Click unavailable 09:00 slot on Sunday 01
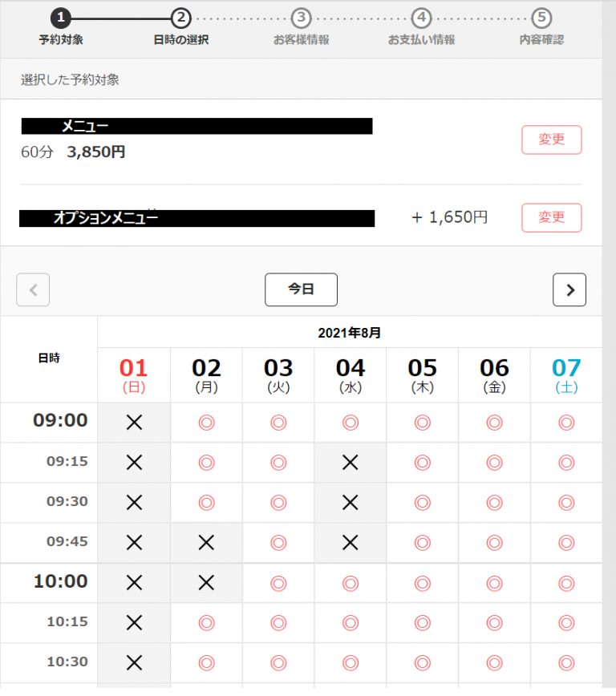 (134, 423)
